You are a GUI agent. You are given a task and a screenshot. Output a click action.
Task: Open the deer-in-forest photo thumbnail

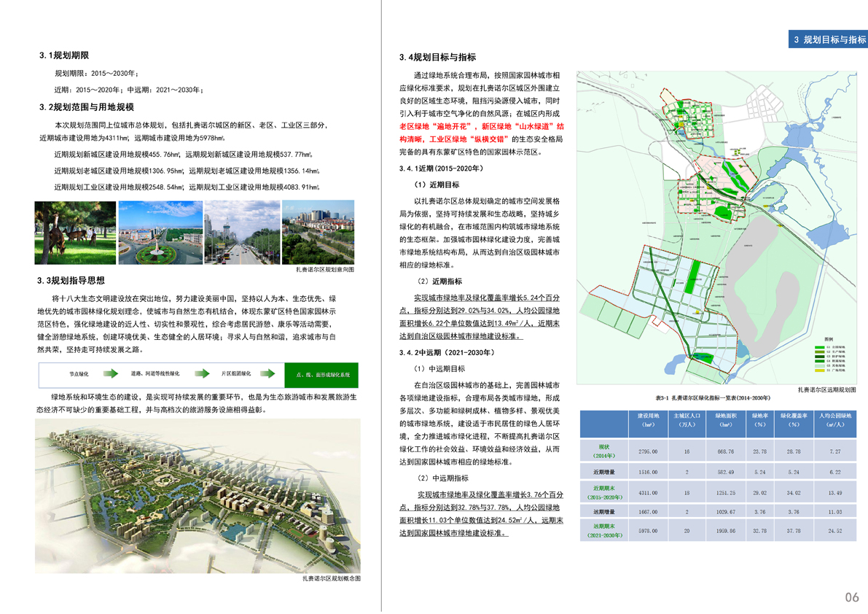click(75, 233)
